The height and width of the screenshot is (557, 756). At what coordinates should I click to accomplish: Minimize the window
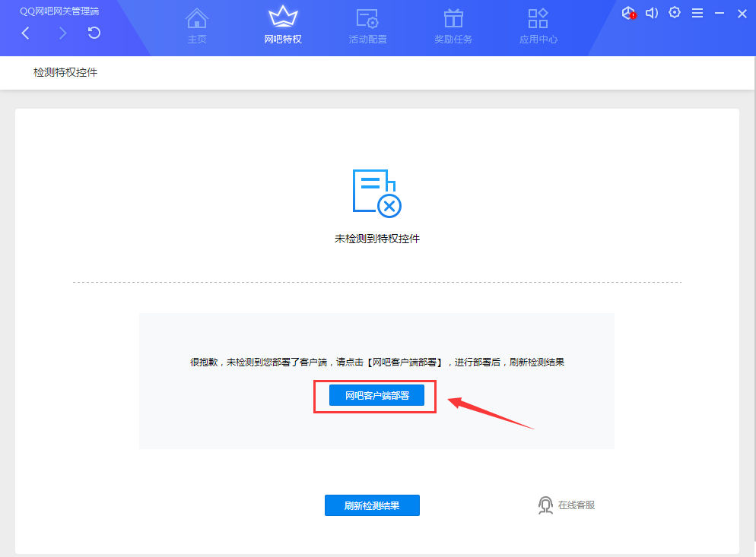719,13
